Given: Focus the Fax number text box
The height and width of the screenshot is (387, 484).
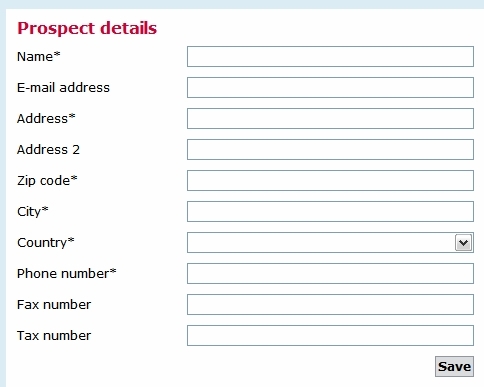Looking at the screenshot, I should [330, 305].
